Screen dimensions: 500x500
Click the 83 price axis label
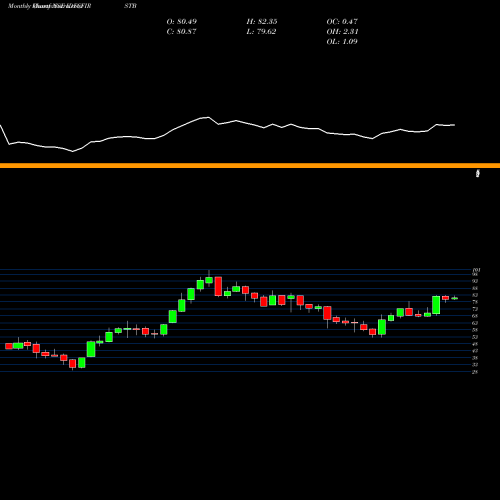[x=475, y=295]
